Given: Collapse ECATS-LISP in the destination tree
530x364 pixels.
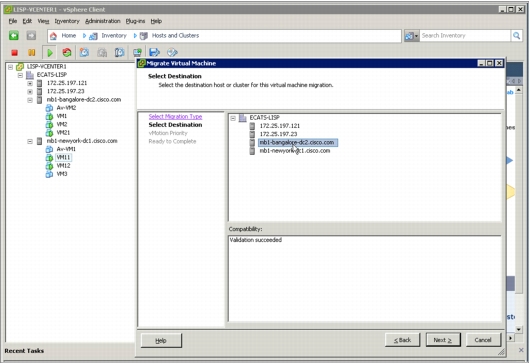Looking at the screenshot, I should [x=233, y=118].
